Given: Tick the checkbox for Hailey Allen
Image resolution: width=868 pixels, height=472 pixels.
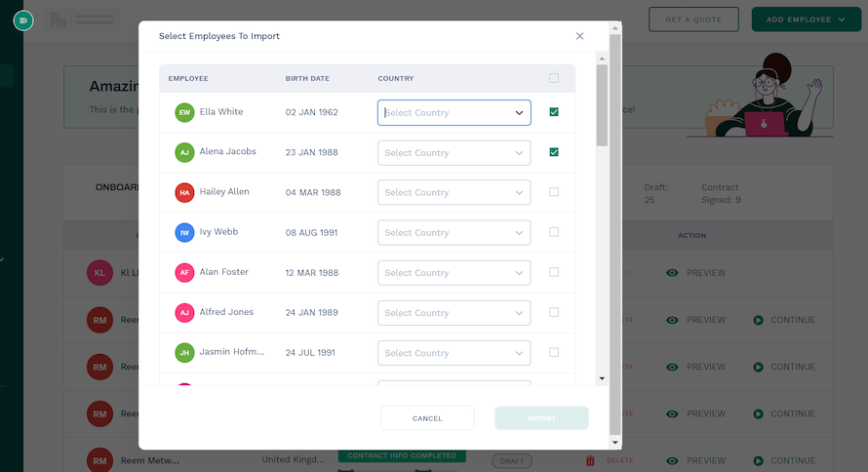Looking at the screenshot, I should 554,192.
